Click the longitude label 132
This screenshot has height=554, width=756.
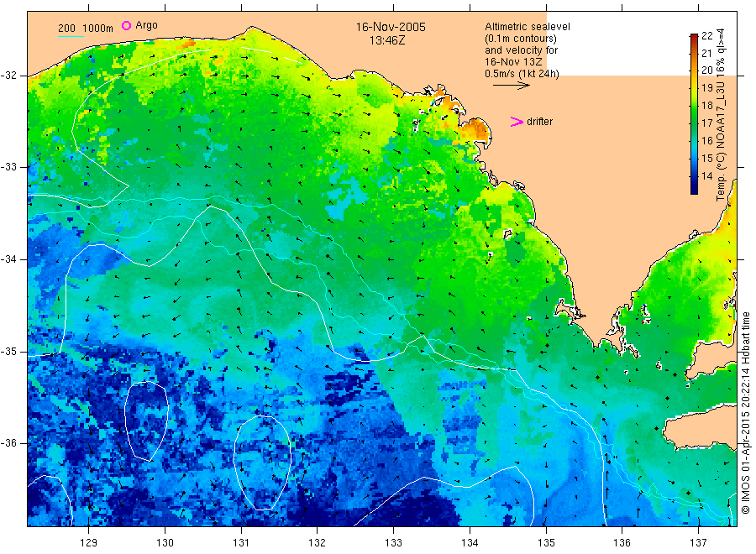[318, 543]
